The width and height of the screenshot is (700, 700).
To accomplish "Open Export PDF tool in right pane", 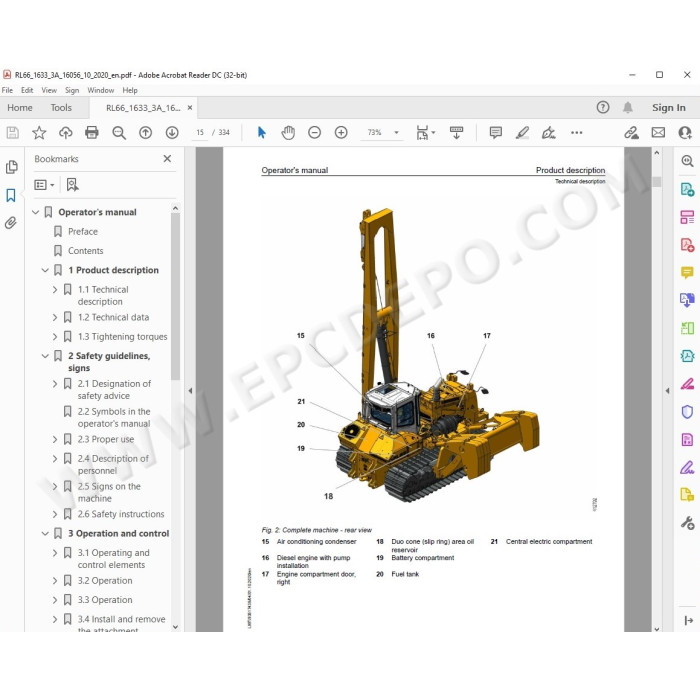I will click(687, 189).
